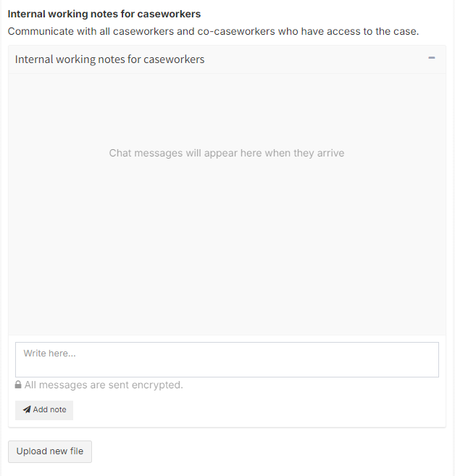Click the bold section heading at top

tap(104, 14)
